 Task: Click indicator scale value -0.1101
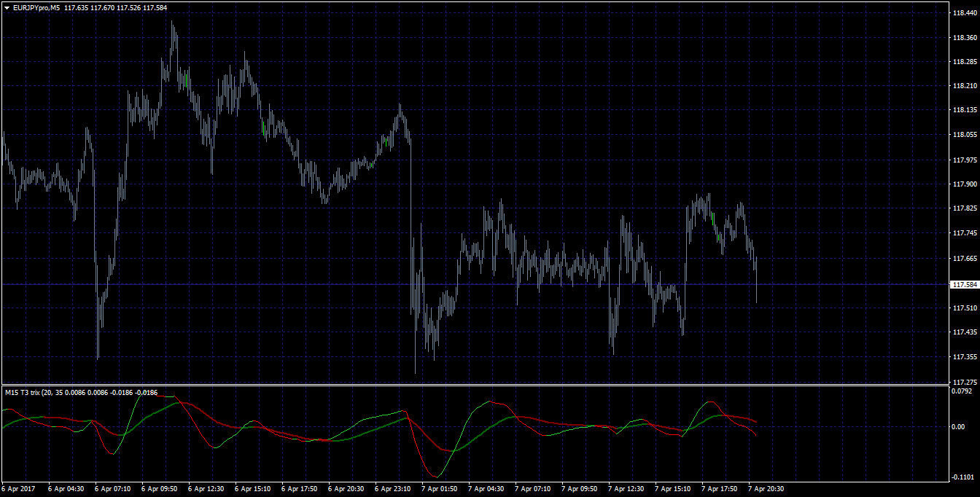coord(962,477)
